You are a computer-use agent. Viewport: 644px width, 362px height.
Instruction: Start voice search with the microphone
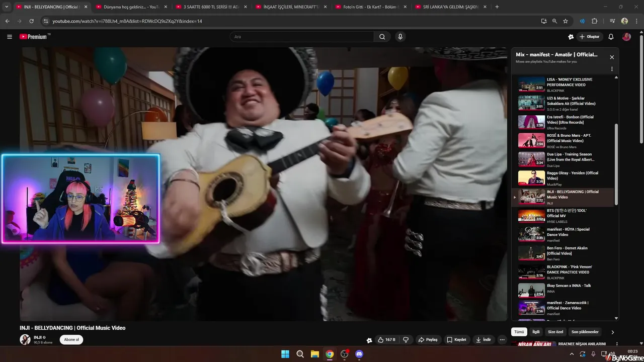tap(400, 37)
